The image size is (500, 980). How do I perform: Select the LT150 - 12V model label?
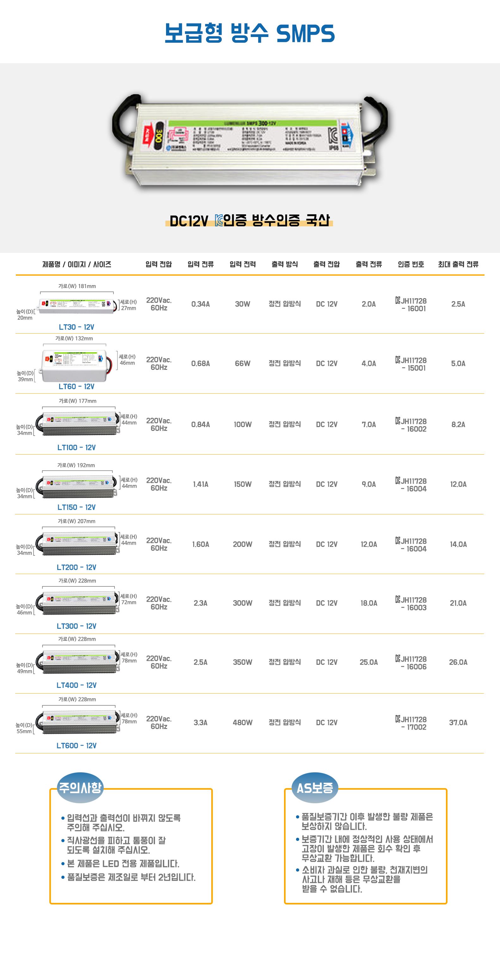(x=77, y=507)
